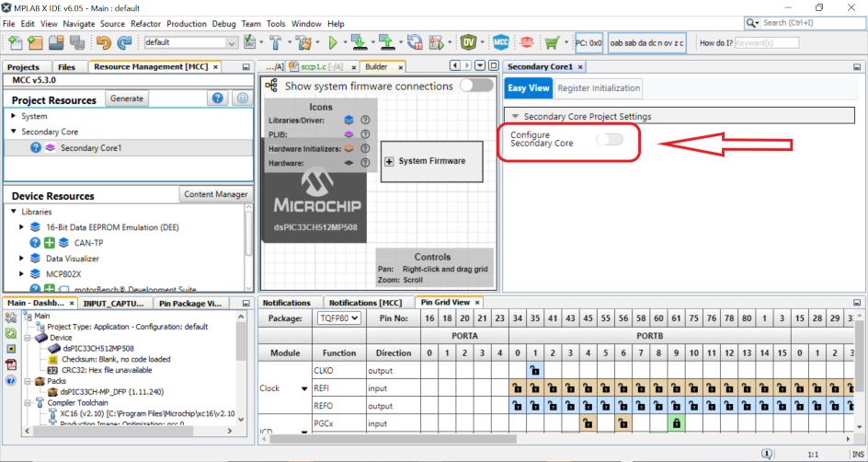Image resolution: width=868 pixels, height=462 pixels.
Task: Collapse the Secondary Core tree node
Action: pos(14,132)
